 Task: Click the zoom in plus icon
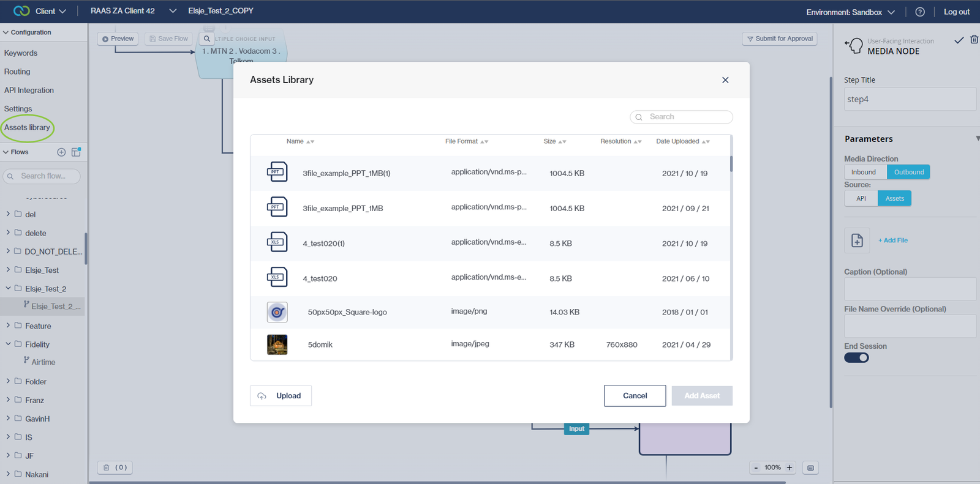click(790, 467)
